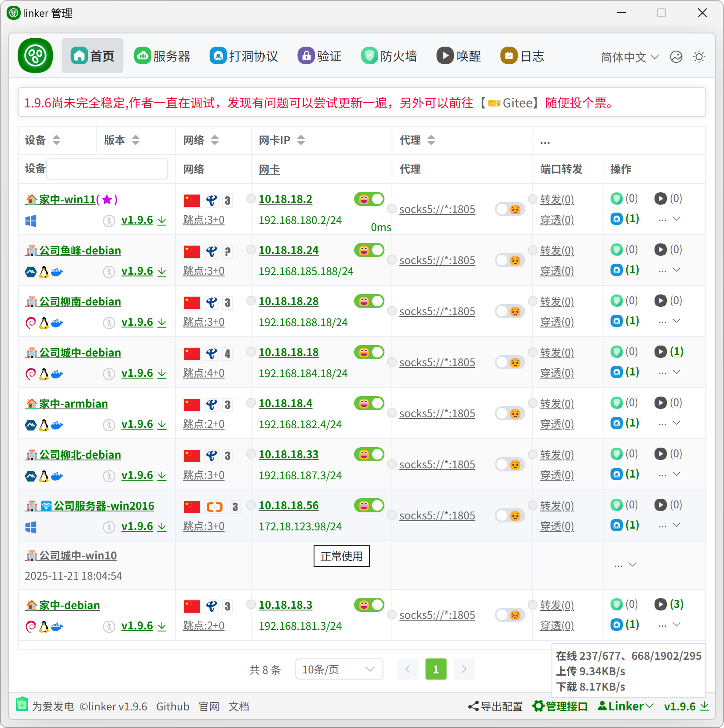Screen dimensions: 724x728
Task: Click the 设备 search input field
Action: pos(107,169)
